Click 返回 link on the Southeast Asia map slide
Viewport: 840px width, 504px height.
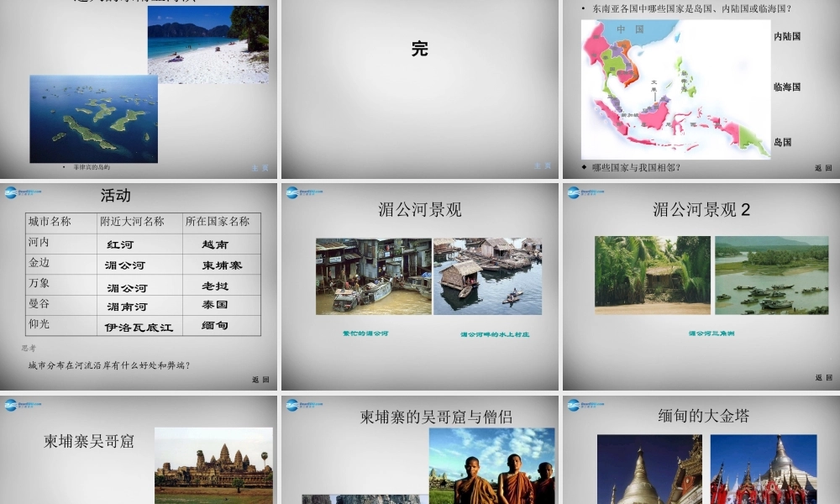[x=823, y=168]
